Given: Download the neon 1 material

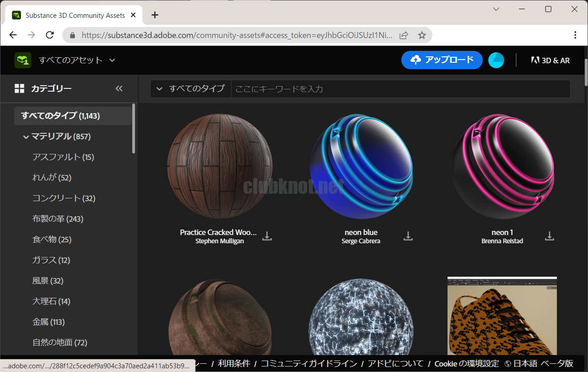Looking at the screenshot, I should coord(550,236).
